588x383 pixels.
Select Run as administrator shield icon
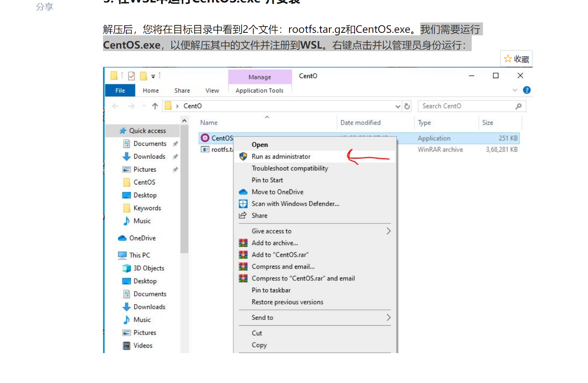coord(243,157)
